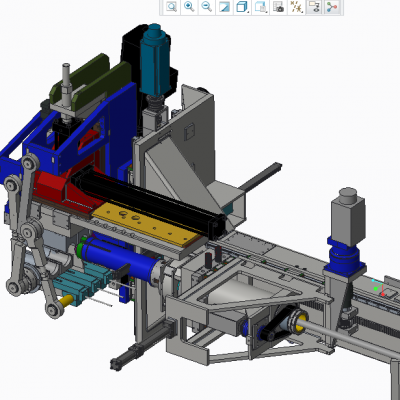Expand the Datum Display Filters menu
The width and height of the screenshot is (400, 400).
(x=296, y=7)
